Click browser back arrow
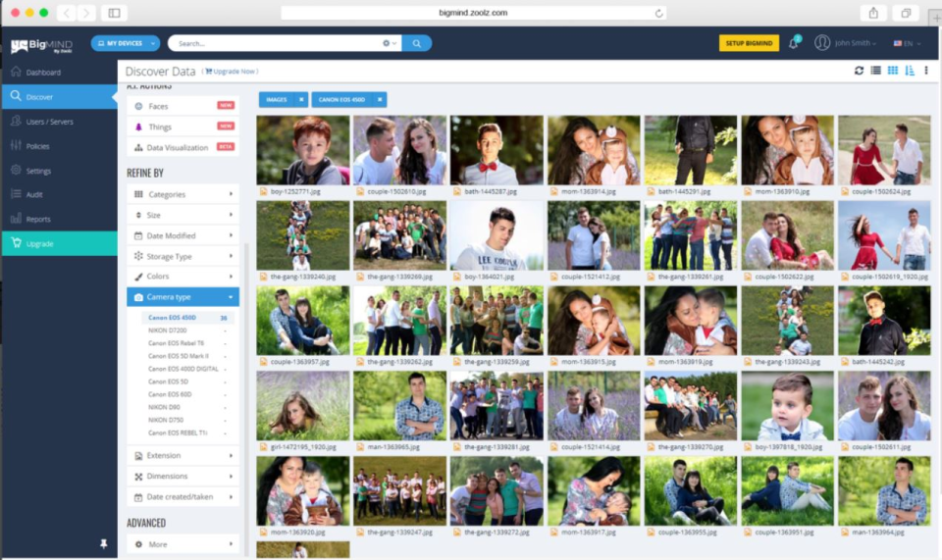Screen dimensions: 942x560 coord(66,13)
